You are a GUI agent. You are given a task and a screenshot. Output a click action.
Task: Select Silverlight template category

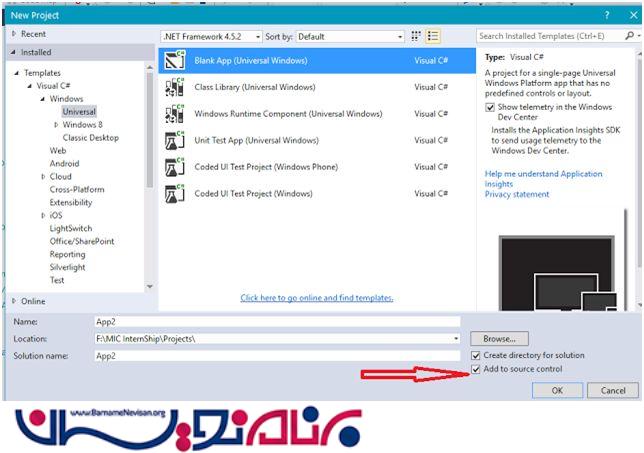pos(68,267)
